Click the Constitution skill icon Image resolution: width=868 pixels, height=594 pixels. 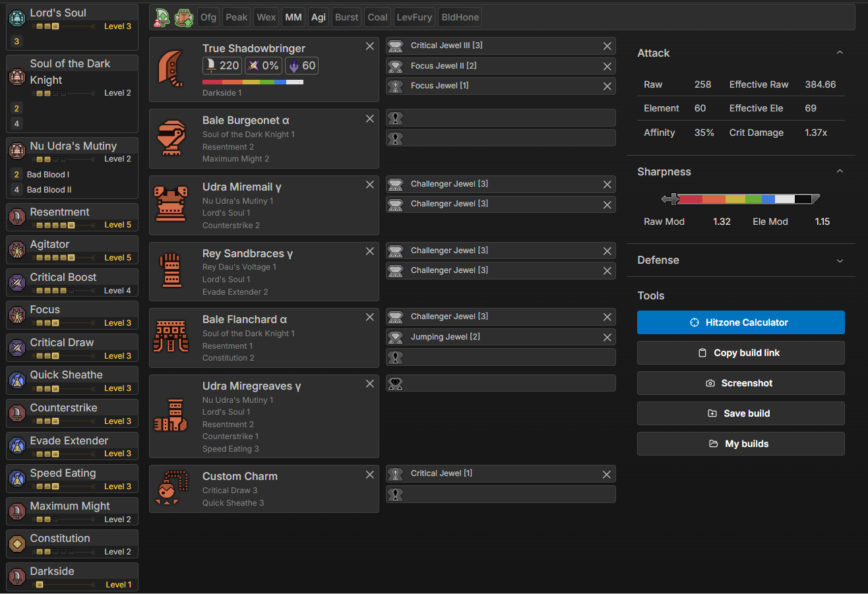(17, 544)
